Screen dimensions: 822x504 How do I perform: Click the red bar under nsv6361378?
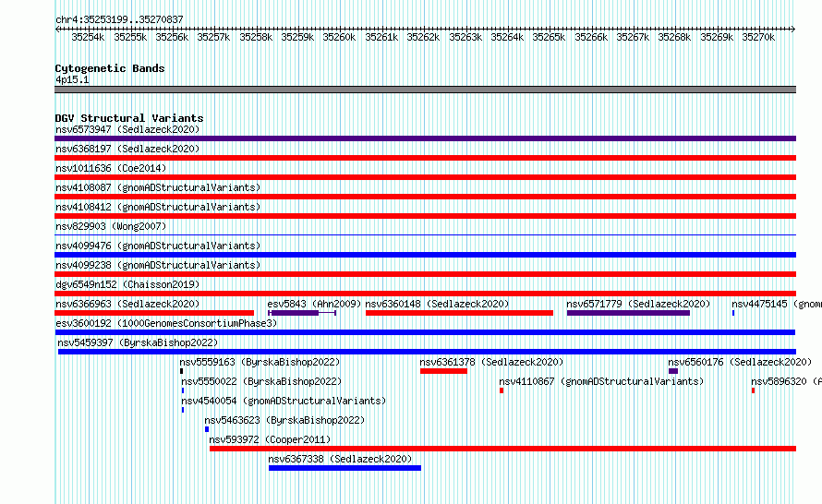tap(443, 371)
